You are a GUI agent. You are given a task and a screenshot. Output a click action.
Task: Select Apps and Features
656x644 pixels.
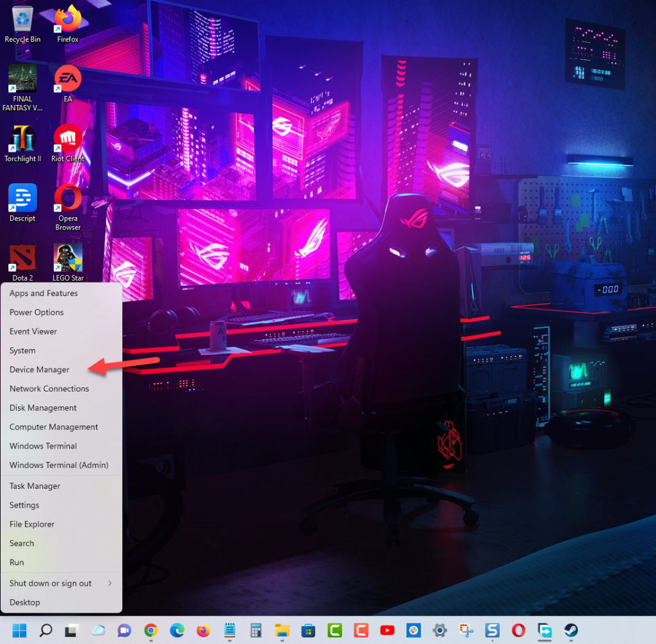[44, 293]
